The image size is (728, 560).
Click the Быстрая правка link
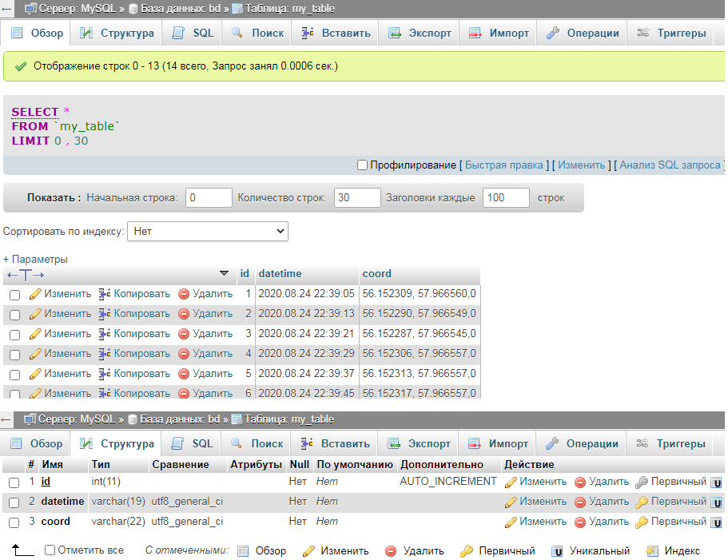tap(504, 165)
